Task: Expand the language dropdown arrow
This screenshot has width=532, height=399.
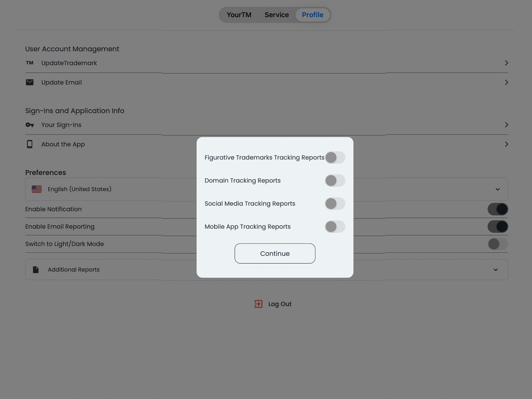Action: [x=498, y=189]
